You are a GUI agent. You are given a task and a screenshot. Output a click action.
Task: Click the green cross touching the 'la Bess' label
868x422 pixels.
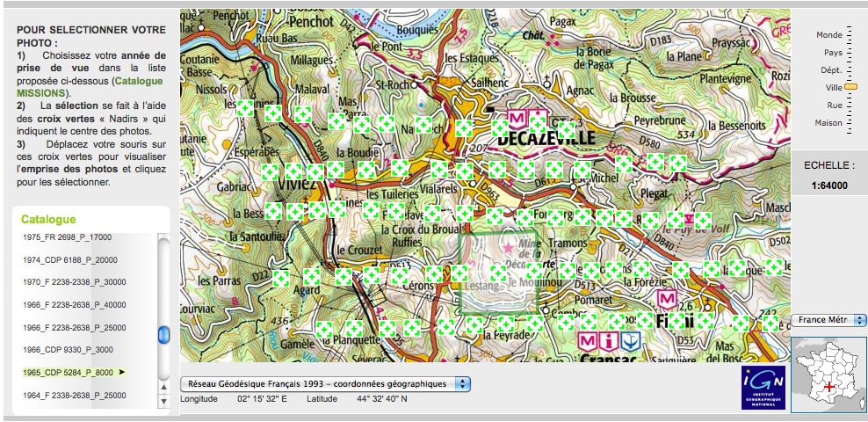click(x=273, y=211)
